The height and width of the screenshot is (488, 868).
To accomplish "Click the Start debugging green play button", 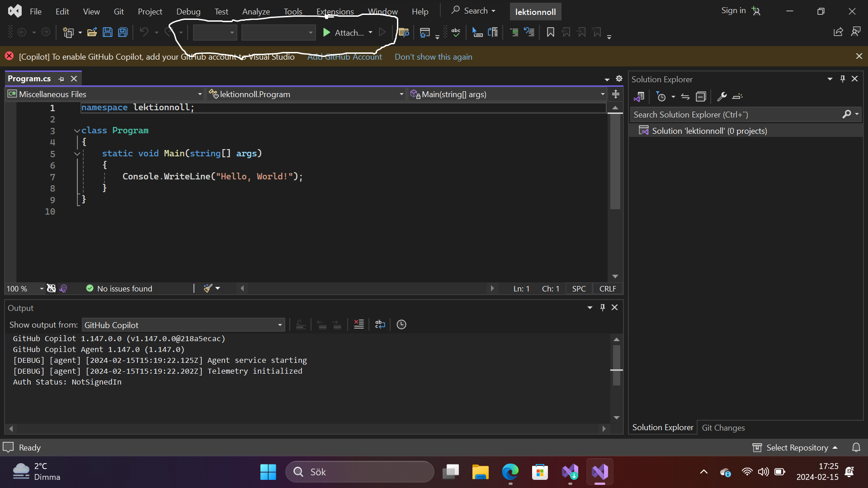I will click(x=327, y=32).
